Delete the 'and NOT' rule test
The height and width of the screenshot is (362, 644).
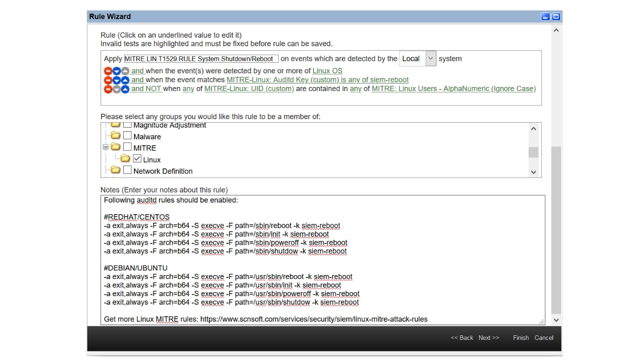tap(108, 88)
